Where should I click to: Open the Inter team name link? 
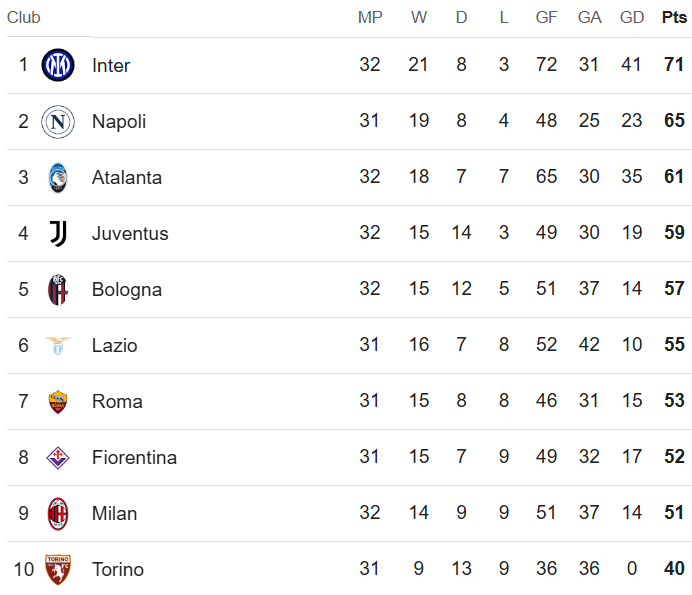click(111, 66)
